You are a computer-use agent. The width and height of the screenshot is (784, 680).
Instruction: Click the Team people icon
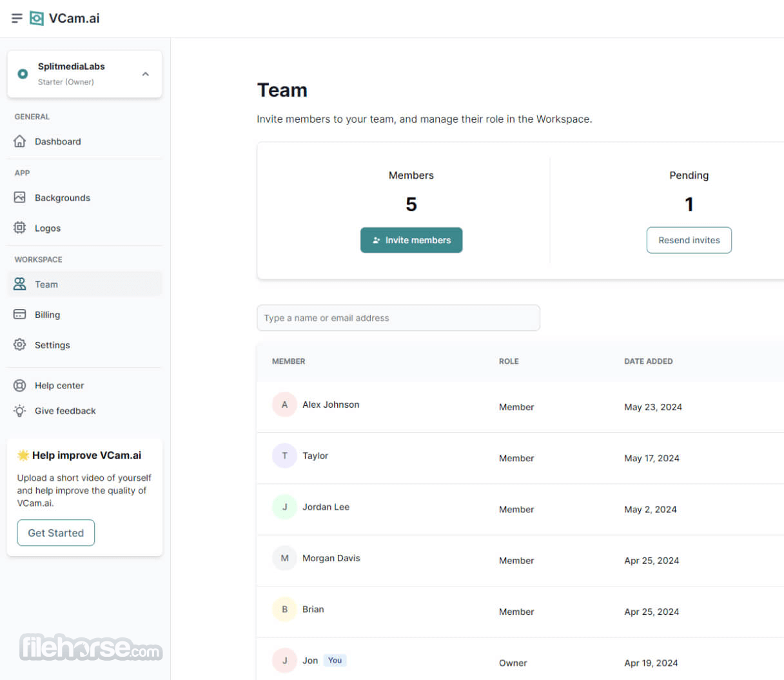coord(20,284)
